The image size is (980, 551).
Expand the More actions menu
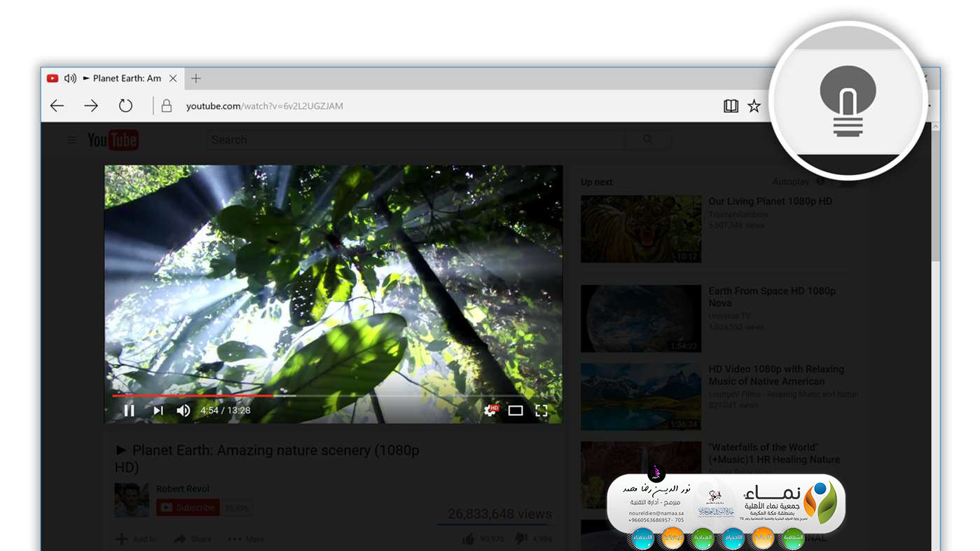pos(246,539)
